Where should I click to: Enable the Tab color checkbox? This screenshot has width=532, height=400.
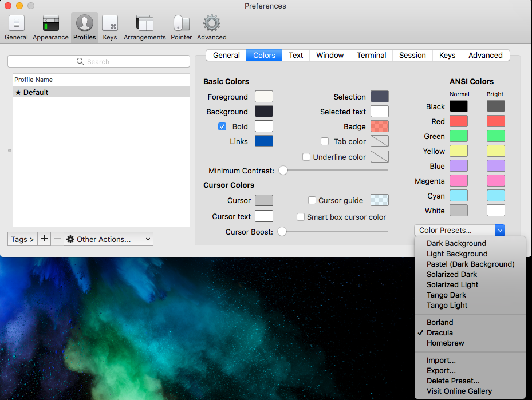325,141
